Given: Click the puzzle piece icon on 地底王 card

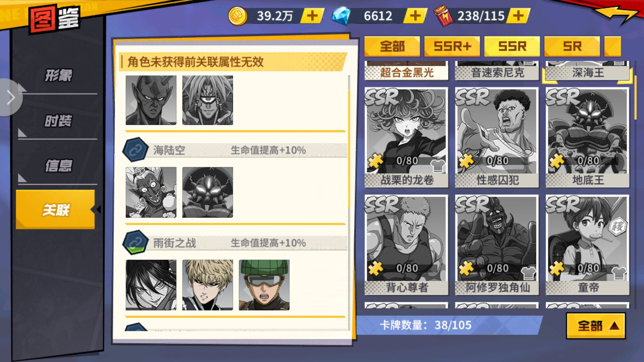Looking at the screenshot, I should pyautogui.click(x=557, y=161).
